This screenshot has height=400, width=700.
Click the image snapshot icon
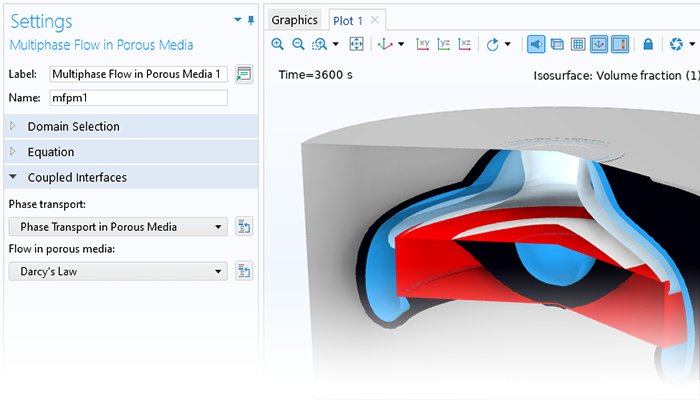pos(676,44)
